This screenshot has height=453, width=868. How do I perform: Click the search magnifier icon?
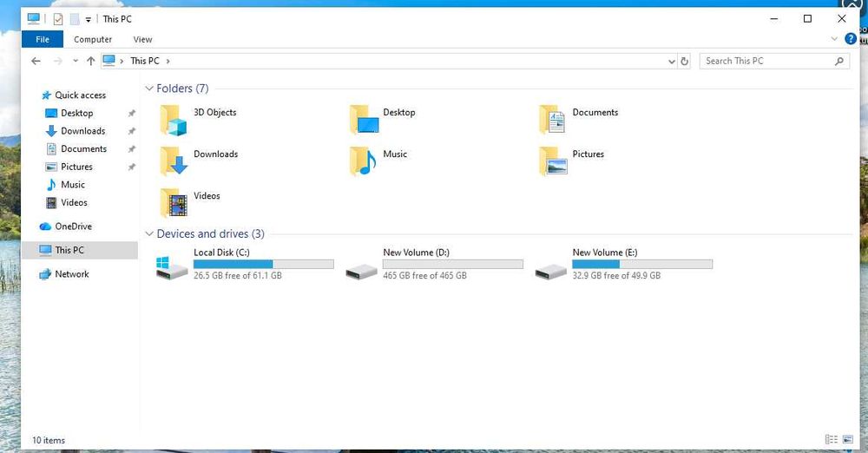(x=839, y=61)
